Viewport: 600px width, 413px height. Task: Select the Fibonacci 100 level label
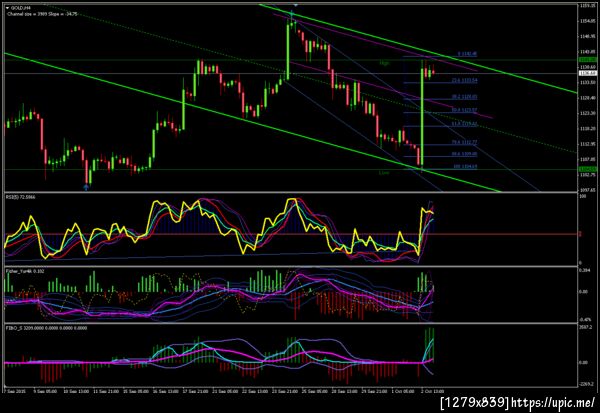coord(465,167)
